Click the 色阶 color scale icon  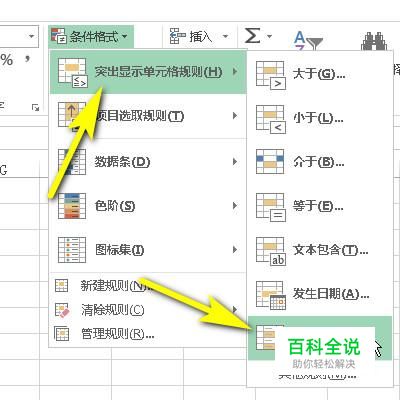72,206
